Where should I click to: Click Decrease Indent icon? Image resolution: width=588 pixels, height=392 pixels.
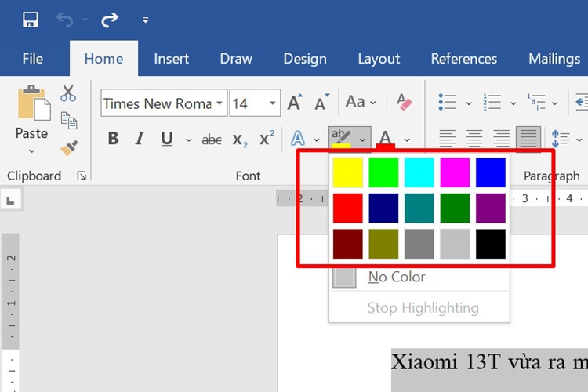pos(582,102)
